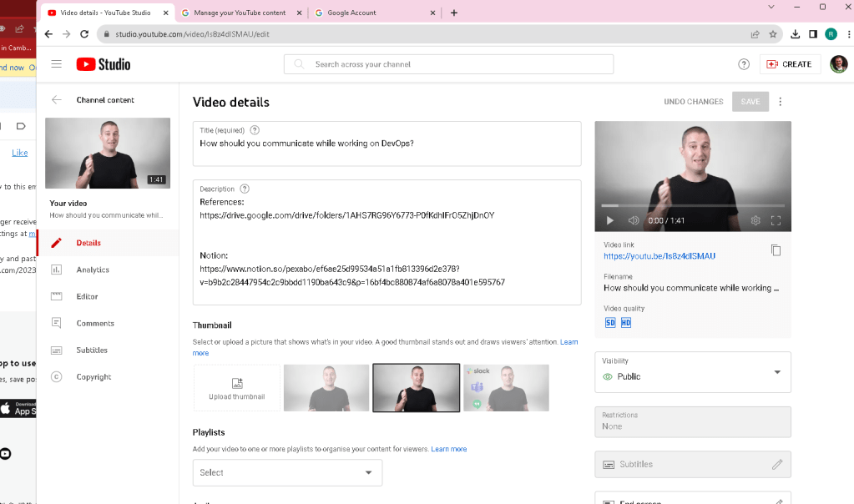This screenshot has height=504, width=854.
Task: Open the Details section
Action: pyautogui.click(x=108, y=243)
